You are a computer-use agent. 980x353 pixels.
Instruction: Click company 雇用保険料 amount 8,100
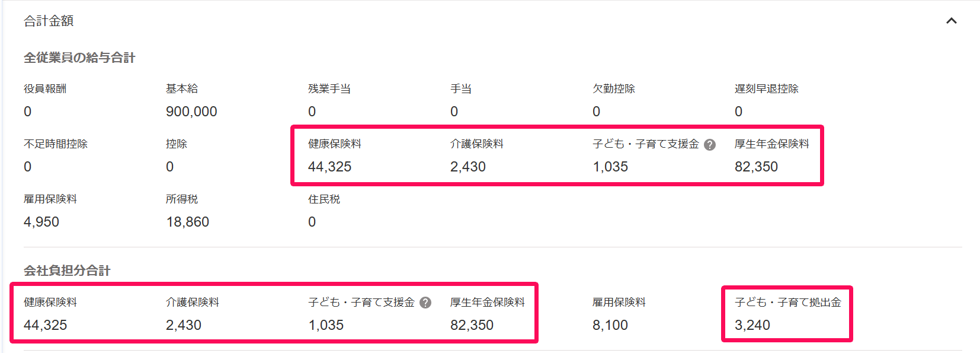point(610,325)
